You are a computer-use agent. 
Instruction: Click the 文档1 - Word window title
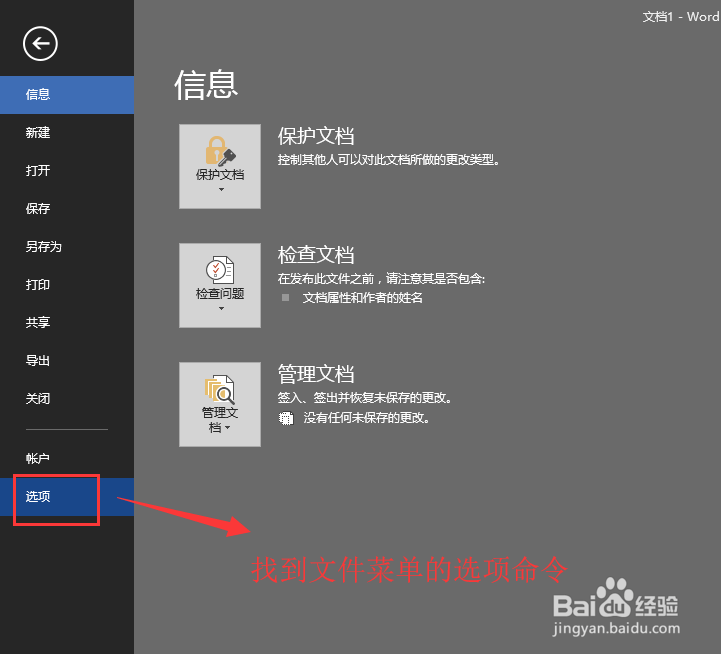[x=681, y=17]
